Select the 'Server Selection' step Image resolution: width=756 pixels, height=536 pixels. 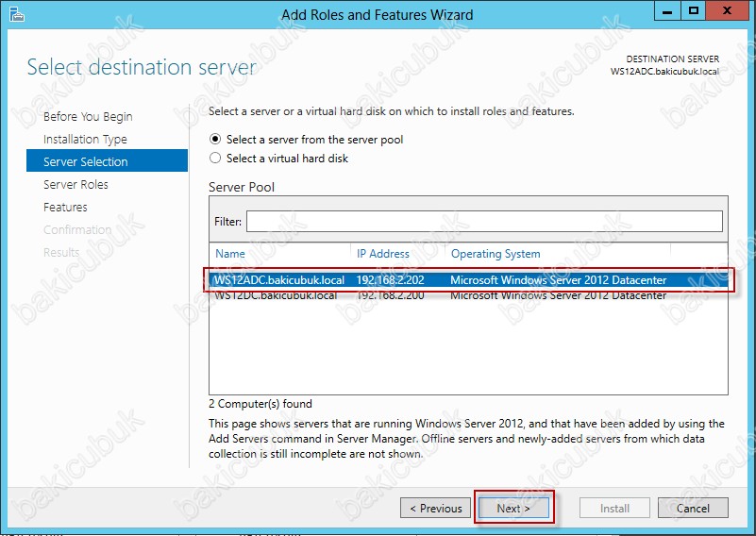pos(107,161)
